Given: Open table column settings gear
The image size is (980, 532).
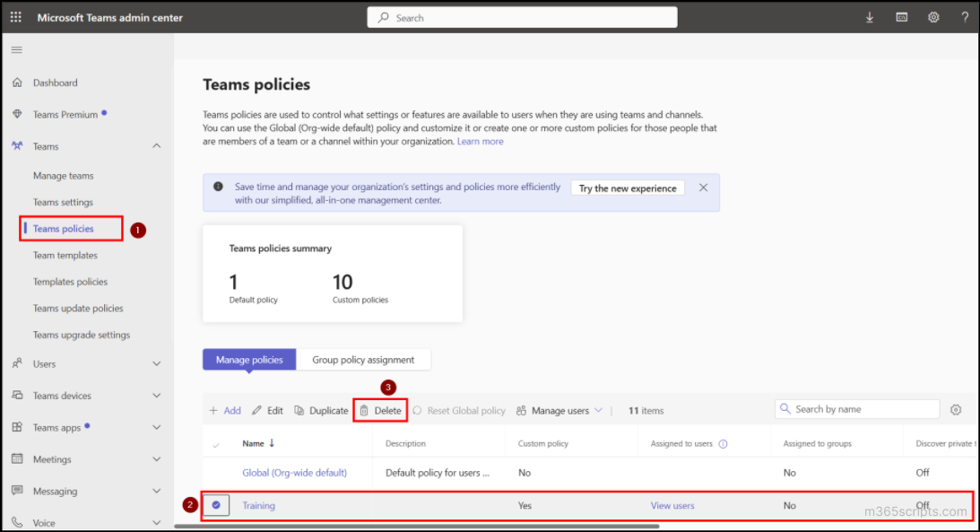Looking at the screenshot, I should (956, 409).
